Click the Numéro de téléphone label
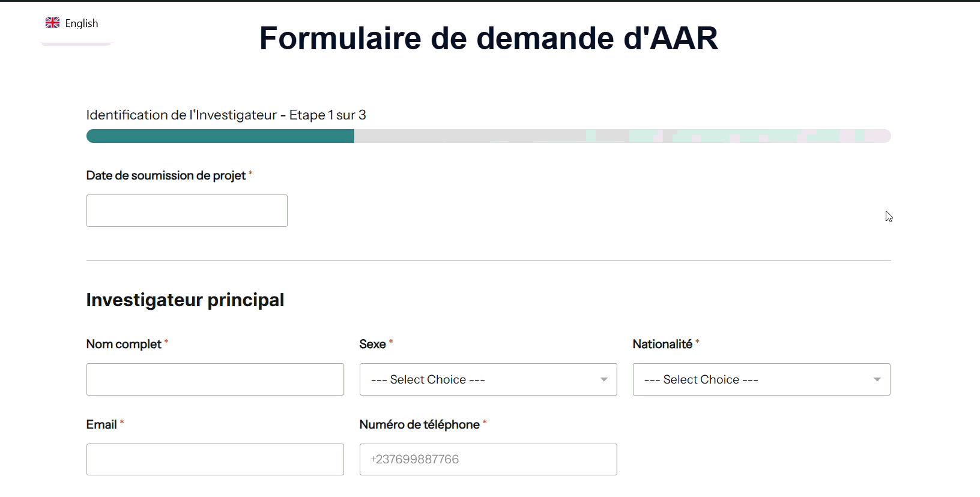This screenshot has width=980, height=497. coord(419,424)
